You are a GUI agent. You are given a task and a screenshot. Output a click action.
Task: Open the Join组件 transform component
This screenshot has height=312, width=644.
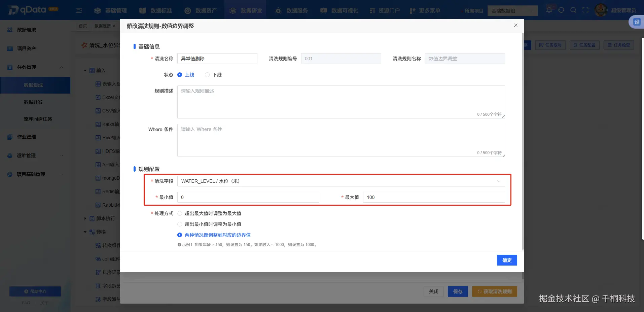[108, 259]
